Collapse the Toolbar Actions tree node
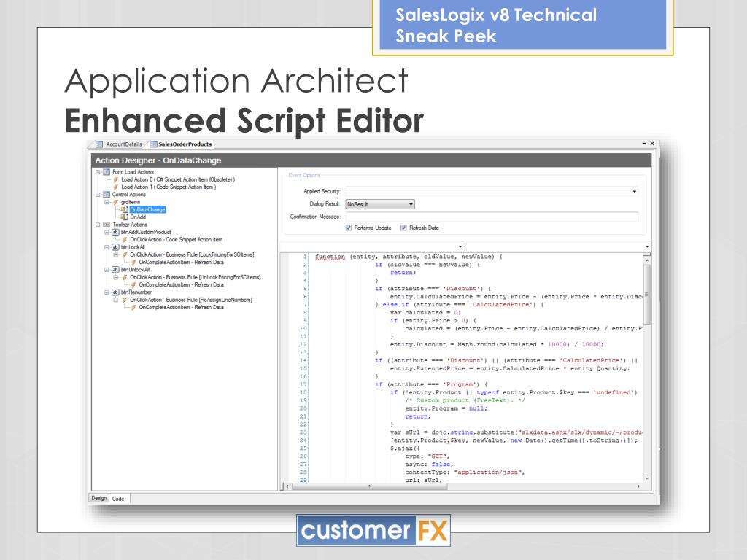The image size is (747, 560). (x=98, y=225)
